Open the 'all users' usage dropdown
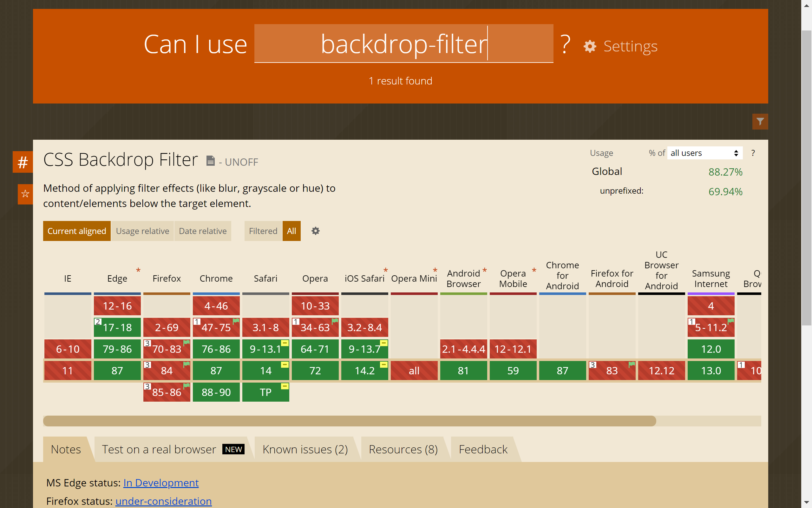This screenshot has width=812, height=508. [704, 153]
